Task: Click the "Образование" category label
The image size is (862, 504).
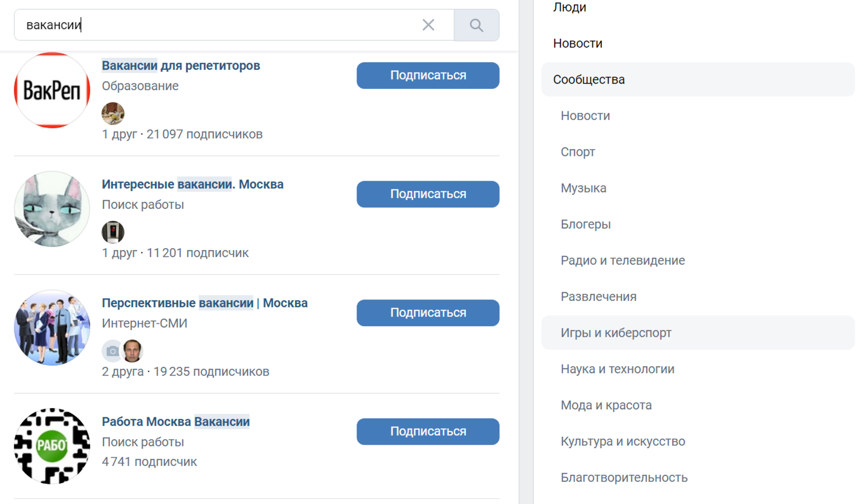Action: [x=140, y=86]
